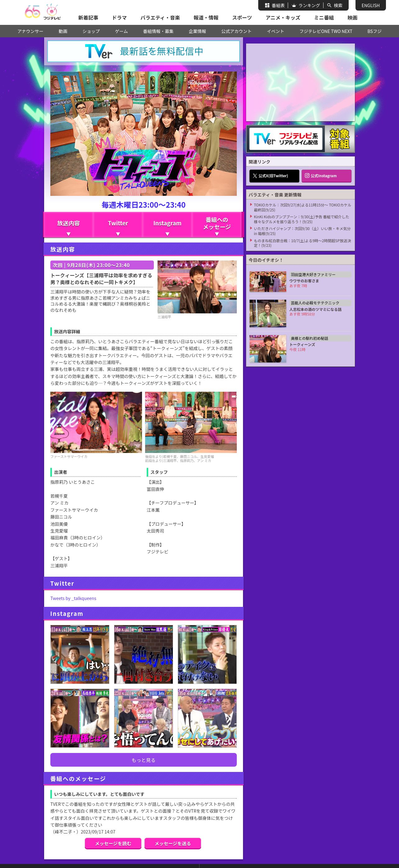Click the 奥様との馴れ初め秘話 thumbnail

pos(268,349)
